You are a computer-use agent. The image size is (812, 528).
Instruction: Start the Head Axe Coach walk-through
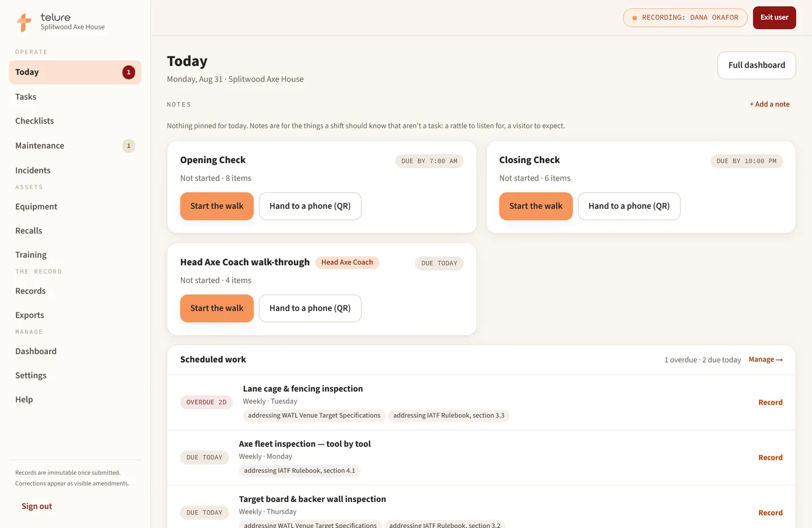217,309
